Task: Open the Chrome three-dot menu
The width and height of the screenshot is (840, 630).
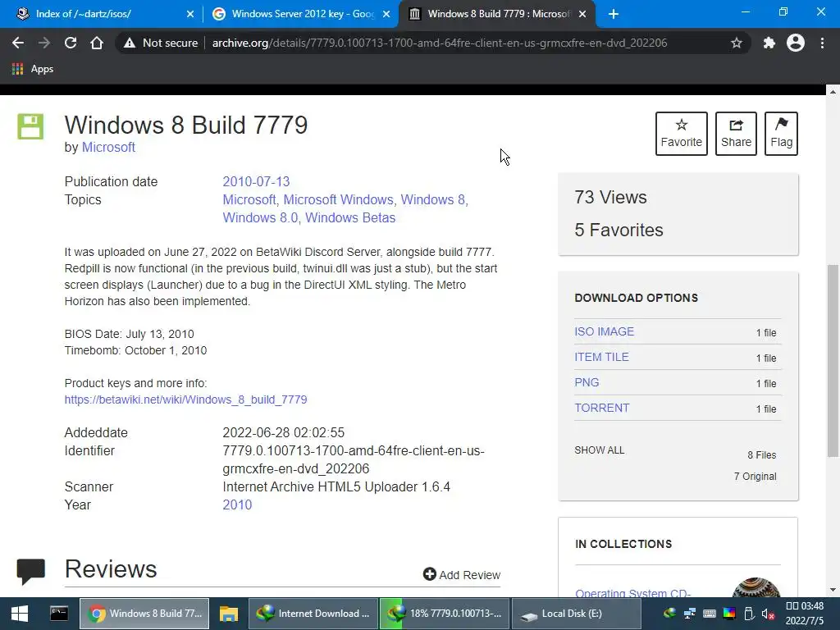Action: pos(822,43)
